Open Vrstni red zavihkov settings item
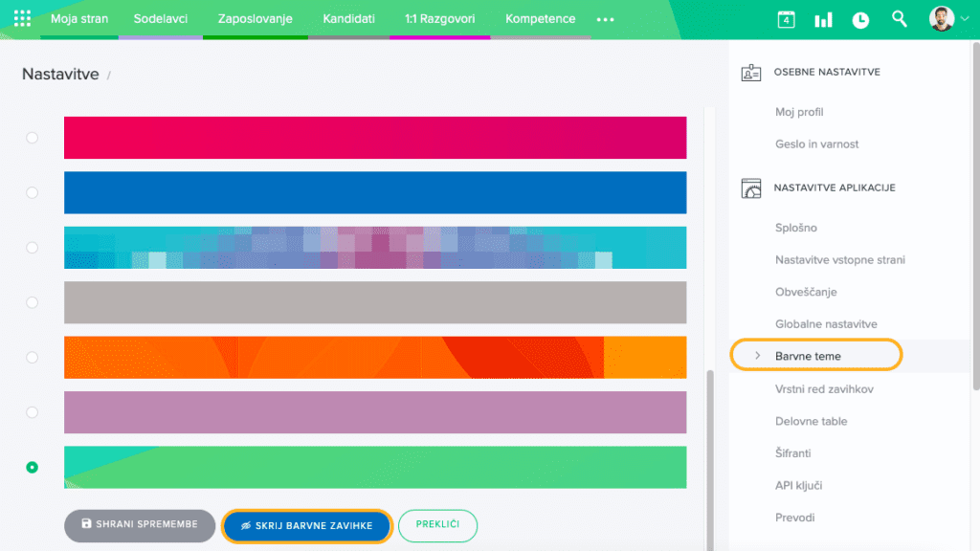 pos(824,388)
